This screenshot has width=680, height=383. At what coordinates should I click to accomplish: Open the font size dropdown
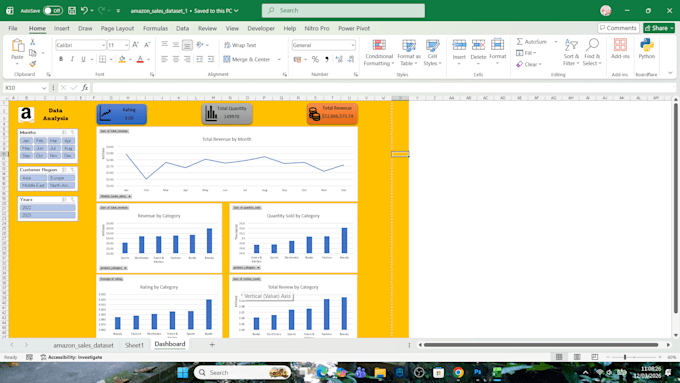coord(126,45)
